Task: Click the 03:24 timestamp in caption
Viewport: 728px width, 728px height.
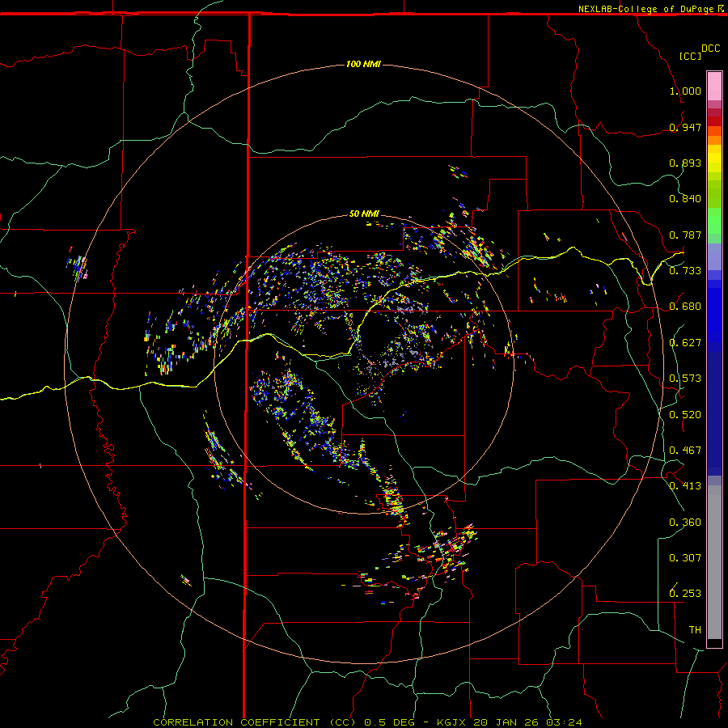Action: [x=564, y=722]
